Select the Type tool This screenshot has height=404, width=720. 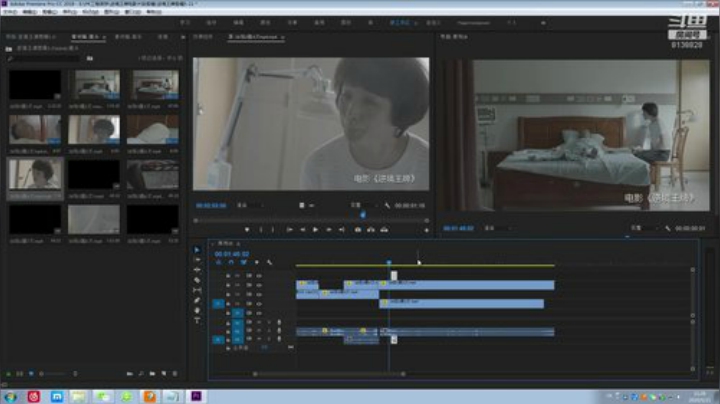(197, 320)
